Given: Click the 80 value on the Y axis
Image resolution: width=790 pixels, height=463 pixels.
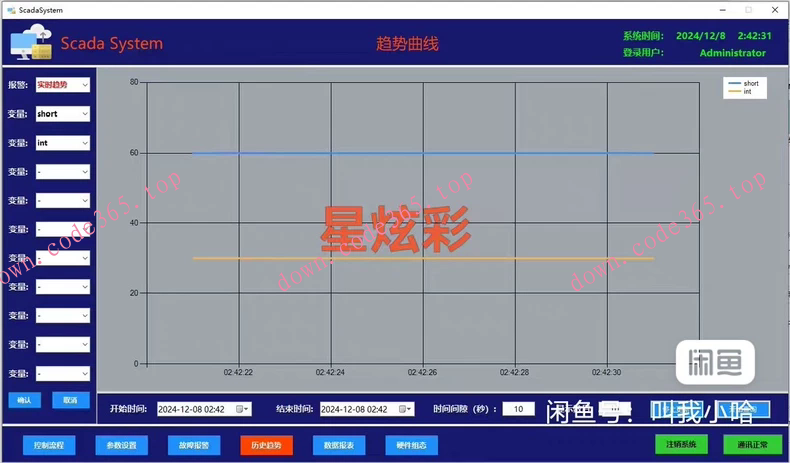Looking at the screenshot, I should pyautogui.click(x=134, y=82).
